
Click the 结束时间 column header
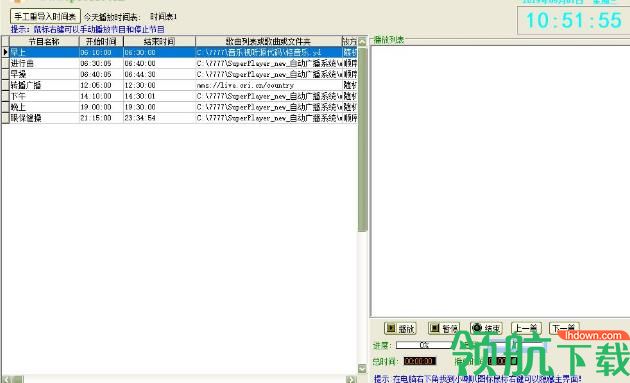point(159,41)
